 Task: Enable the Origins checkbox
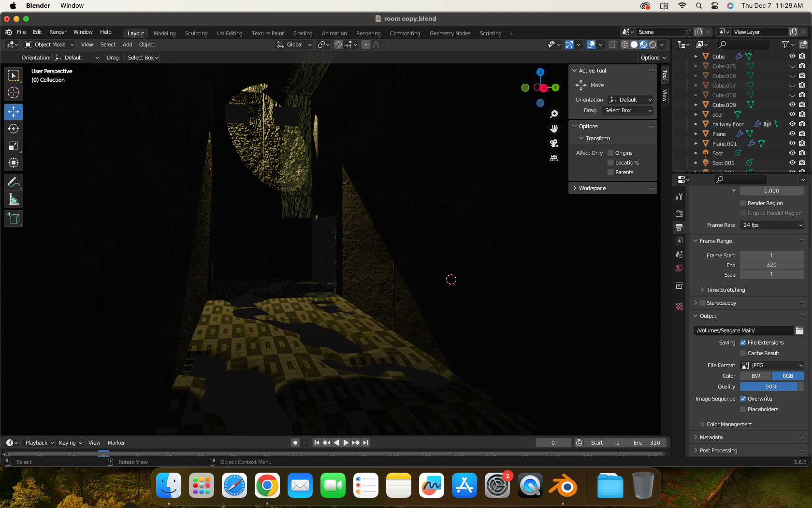610,153
